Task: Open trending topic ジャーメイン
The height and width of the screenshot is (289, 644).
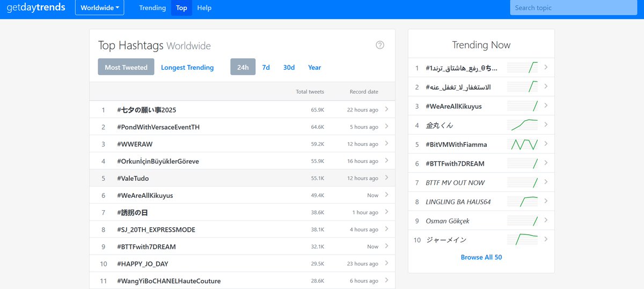Action: click(446, 240)
